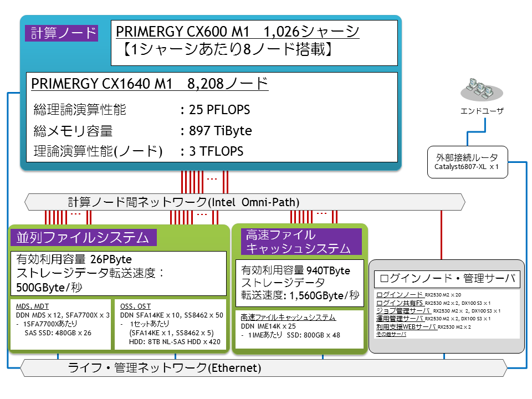532x399 pixels.
Task: Select the 25 PFLOPS value
Action: coord(219,110)
